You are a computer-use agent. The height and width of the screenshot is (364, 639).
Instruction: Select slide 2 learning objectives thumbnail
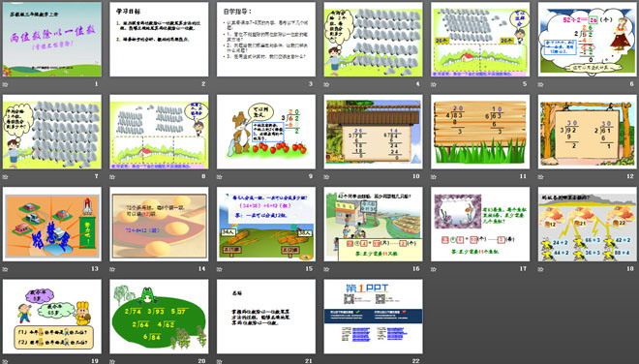(x=159, y=39)
